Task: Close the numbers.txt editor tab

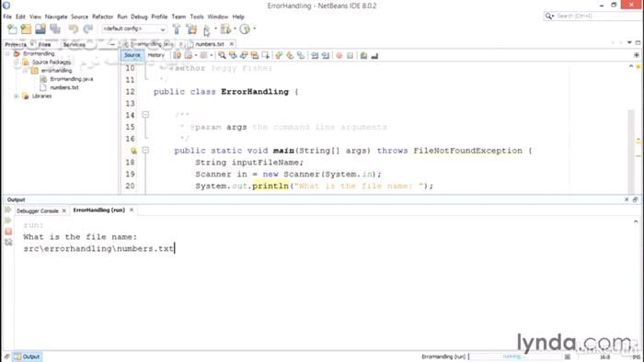Action: pyautogui.click(x=232, y=44)
